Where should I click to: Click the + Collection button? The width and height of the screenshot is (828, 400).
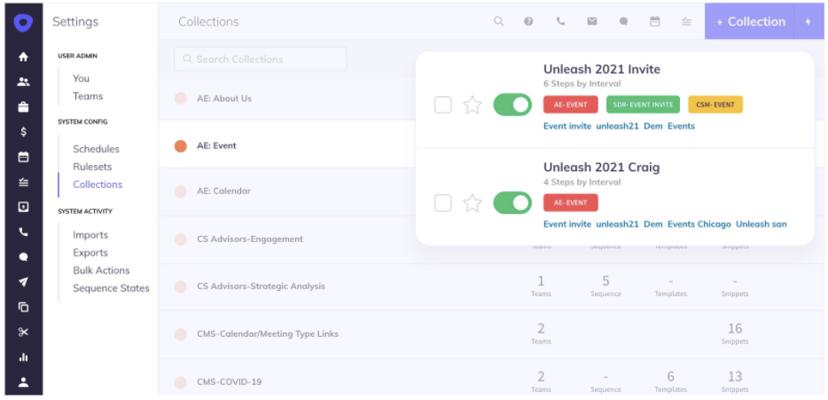click(x=750, y=21)
